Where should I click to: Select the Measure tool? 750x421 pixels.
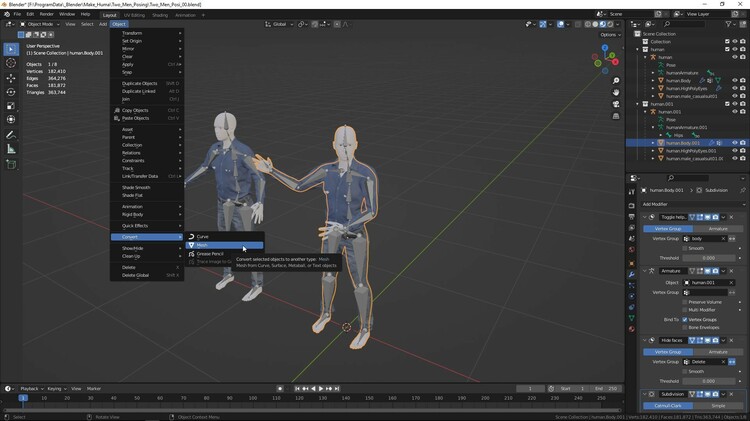[x=11, y=149]
